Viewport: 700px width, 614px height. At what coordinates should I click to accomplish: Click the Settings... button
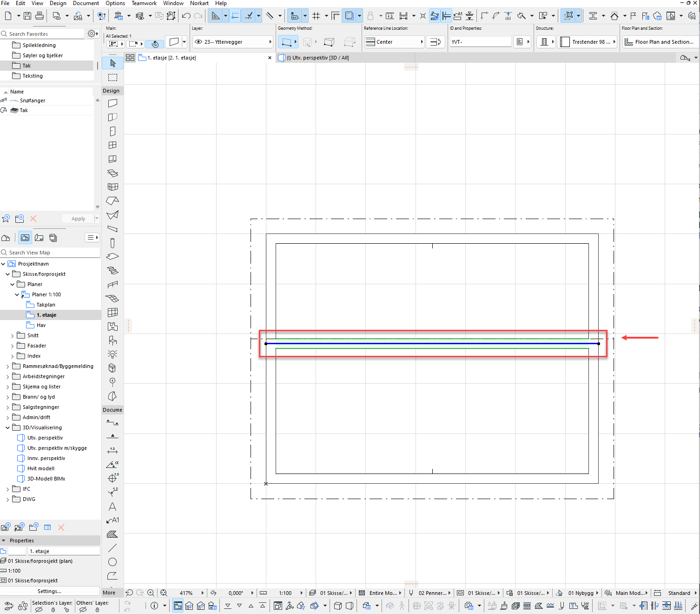point(49,591)
